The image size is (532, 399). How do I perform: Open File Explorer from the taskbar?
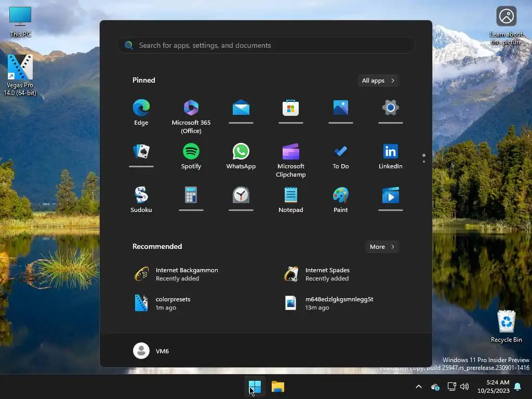coord(278,387)
